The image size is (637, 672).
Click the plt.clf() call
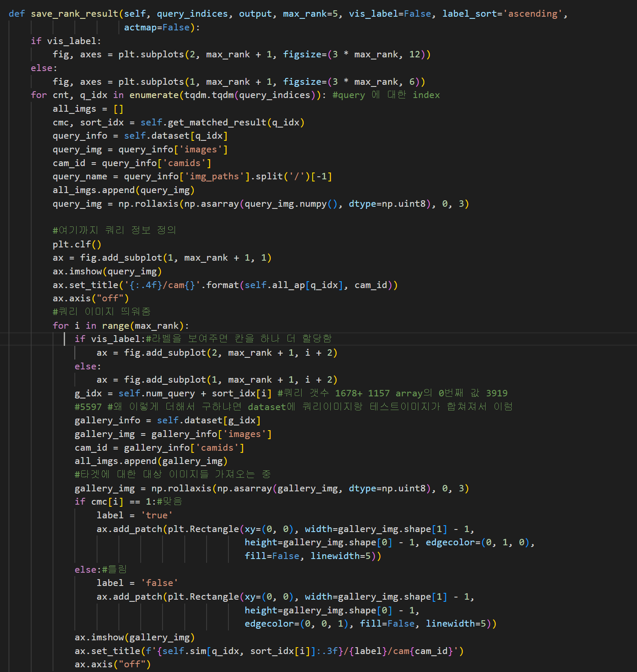pyautogui.click(x=77, y=244)
